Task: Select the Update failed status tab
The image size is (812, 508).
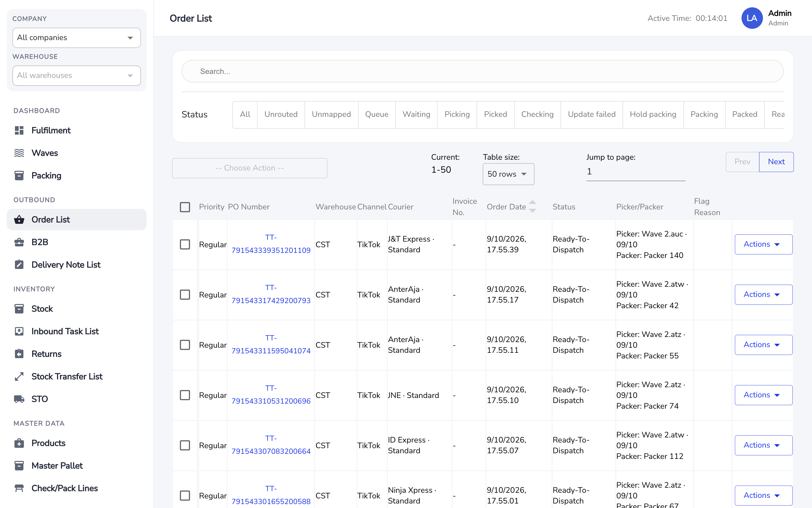Action: tap(592, 115)
